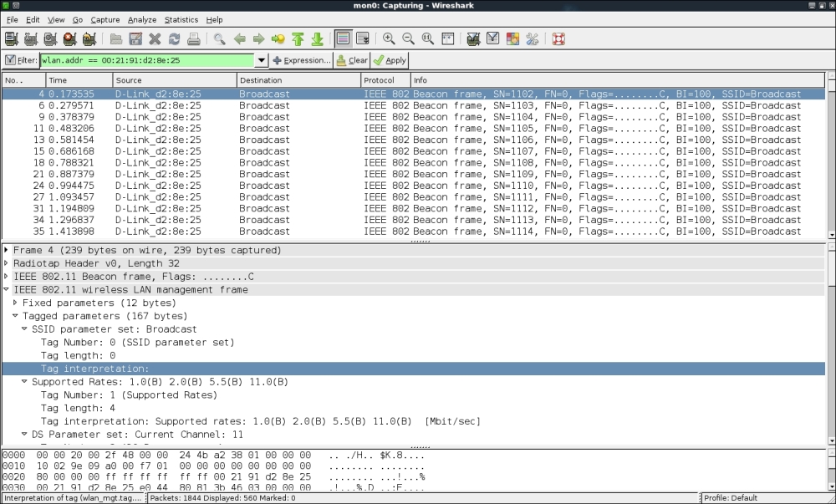Focus the display filter text field
The width and height of the screenshot is (836, 504).
coord(147,60)
